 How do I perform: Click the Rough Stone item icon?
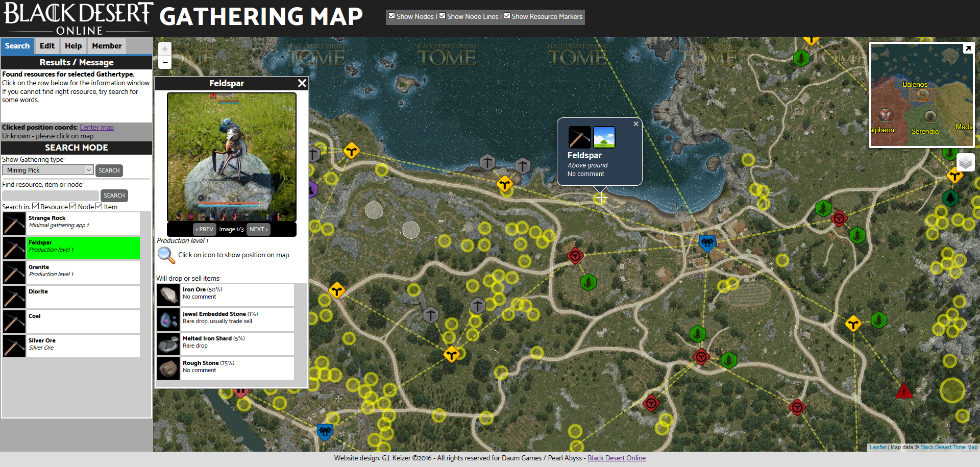168,368
